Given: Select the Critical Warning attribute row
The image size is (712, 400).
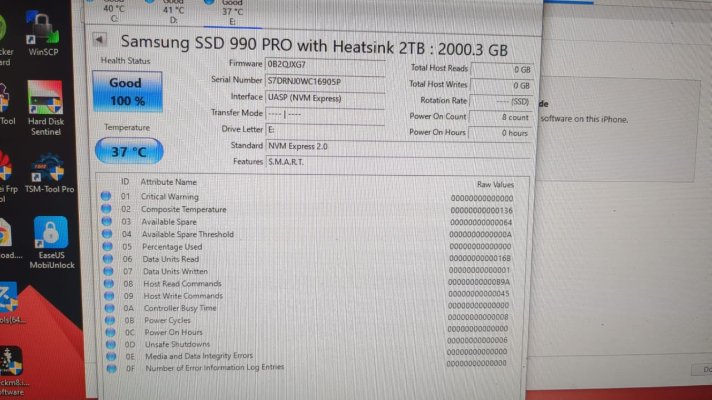Looking at the screenshot, I should [x=309, y=197].
